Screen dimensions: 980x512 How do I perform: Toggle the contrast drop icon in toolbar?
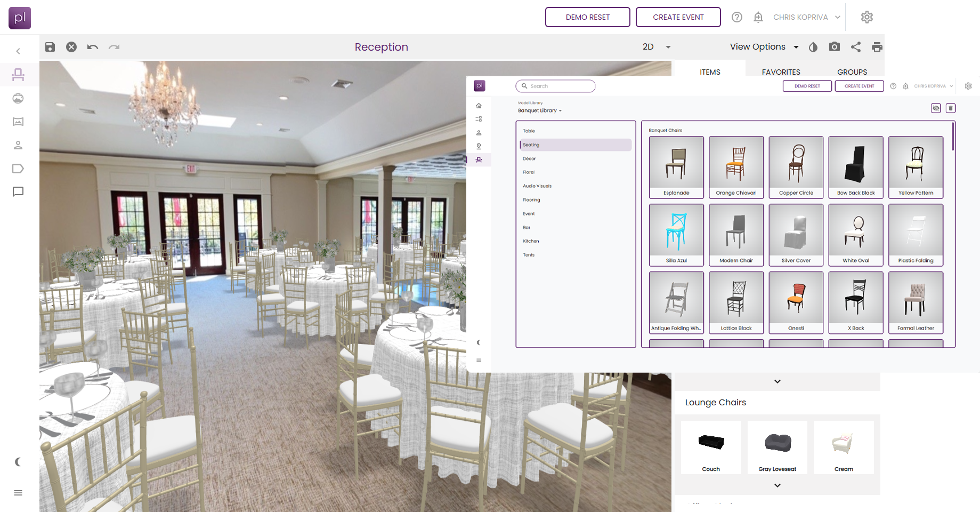coord(813,47)
